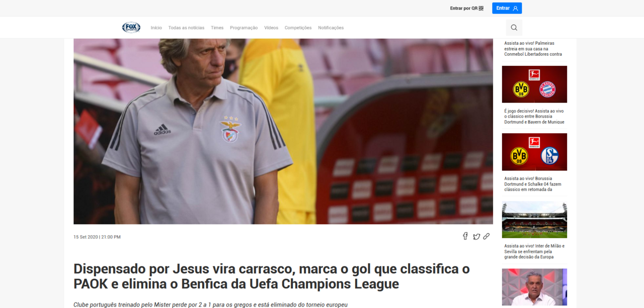Click the blue Entrar button

coord(507,8)
